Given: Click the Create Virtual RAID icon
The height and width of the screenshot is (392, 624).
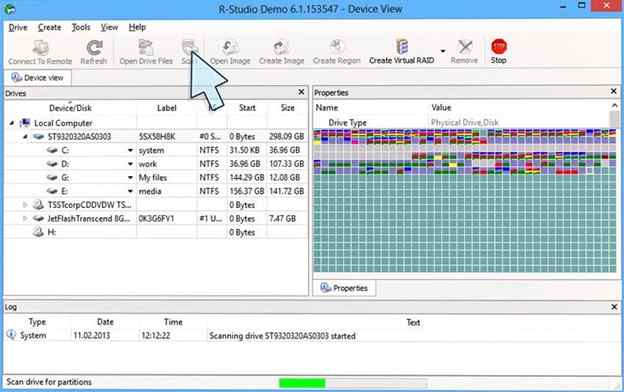Looking at the screenshot, I should pos(402,47).
